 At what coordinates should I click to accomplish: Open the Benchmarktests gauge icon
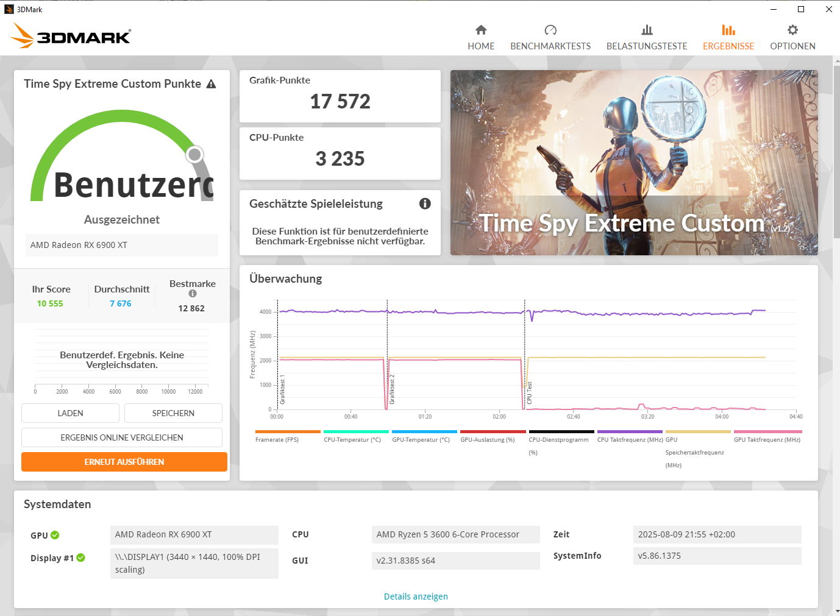pyautogui.click(x=550, y=30)
